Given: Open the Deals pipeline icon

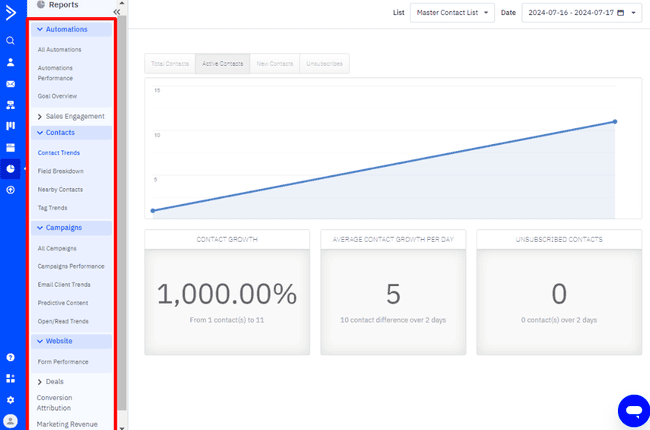Looking at the screenshot, I should pyautogui.click(x=10, y=126).
